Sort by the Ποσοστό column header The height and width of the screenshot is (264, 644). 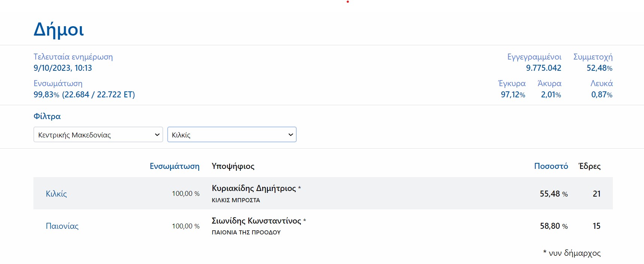(551, 166)
